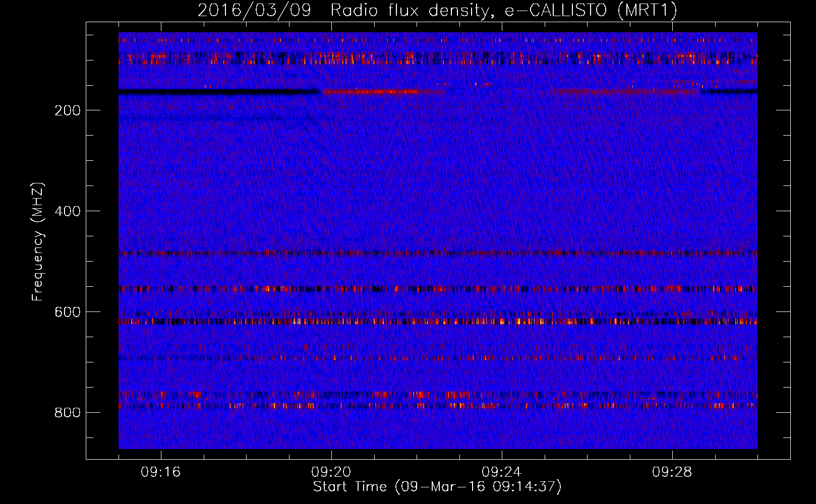Click the 09:24 time tick label

(502, 472)
